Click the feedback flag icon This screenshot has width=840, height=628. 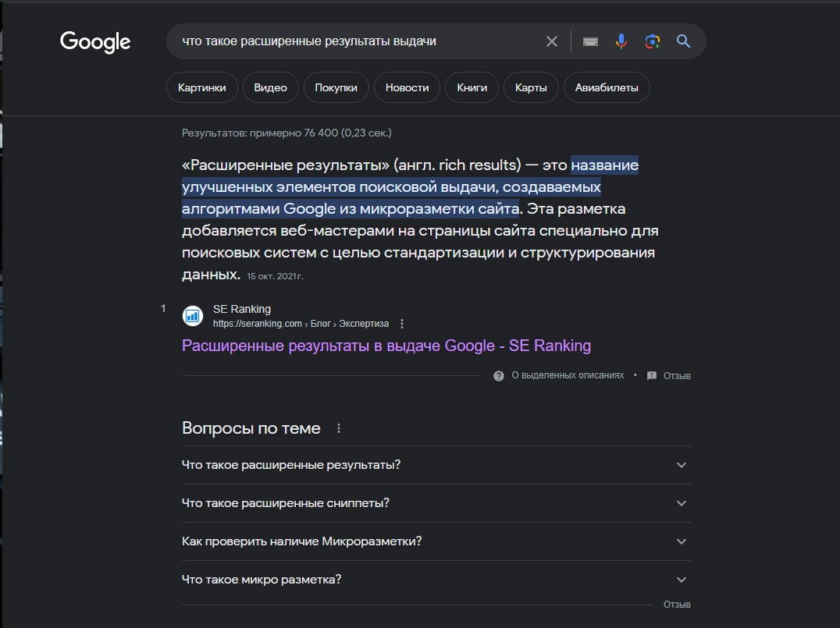(651, 376)
